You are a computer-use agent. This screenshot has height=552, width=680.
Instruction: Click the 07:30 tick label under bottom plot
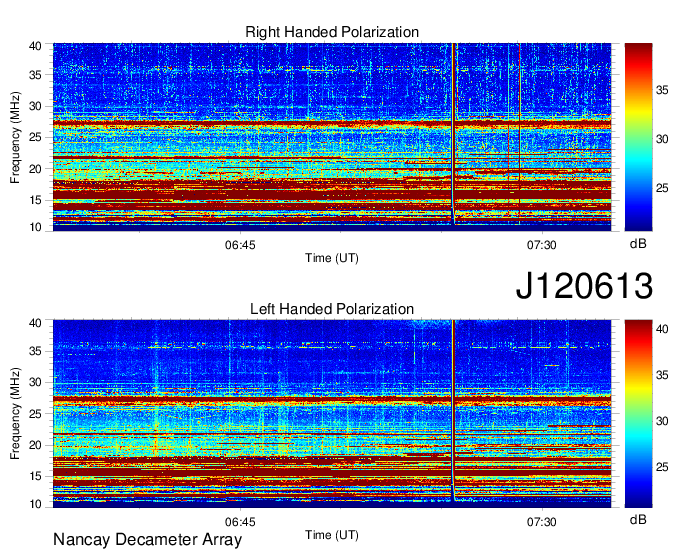(542, 522)
